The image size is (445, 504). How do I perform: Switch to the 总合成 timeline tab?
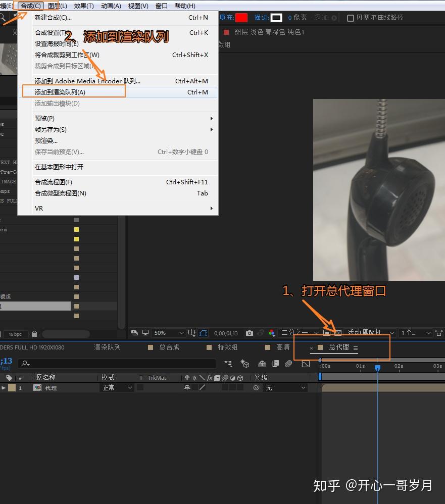click(x=169, y=347)
